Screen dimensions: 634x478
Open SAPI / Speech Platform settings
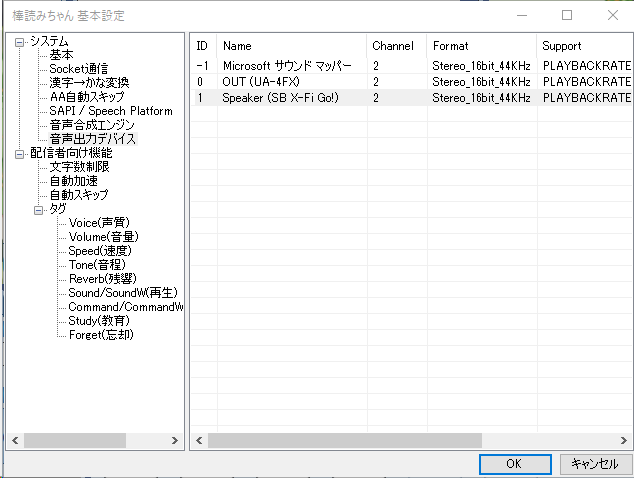pyautogui.click(x=110, y=111)
